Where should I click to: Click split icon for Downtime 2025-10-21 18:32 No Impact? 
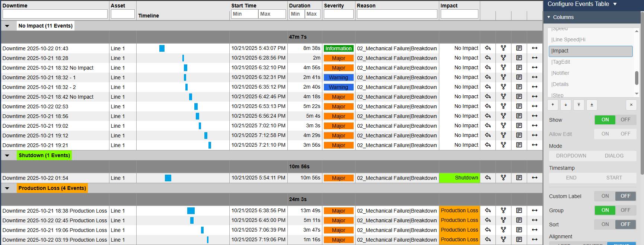[x=503, y=67]
